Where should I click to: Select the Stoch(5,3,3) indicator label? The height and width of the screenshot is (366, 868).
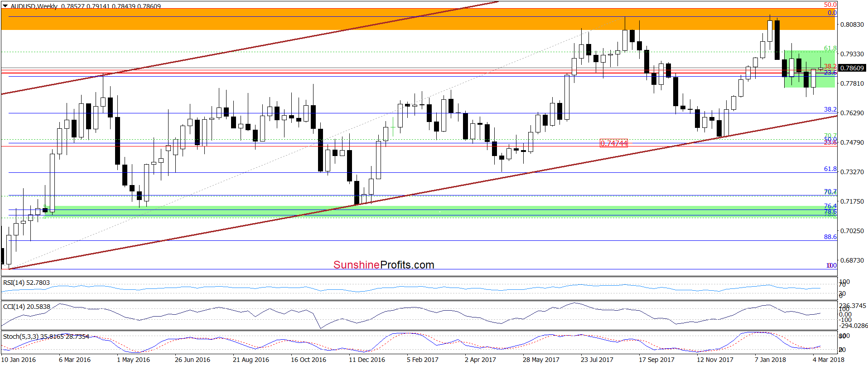tap(46, 337)
